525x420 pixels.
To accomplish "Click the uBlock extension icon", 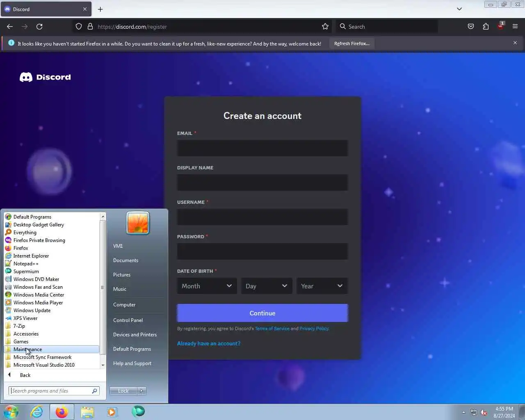I will point(500,26).
